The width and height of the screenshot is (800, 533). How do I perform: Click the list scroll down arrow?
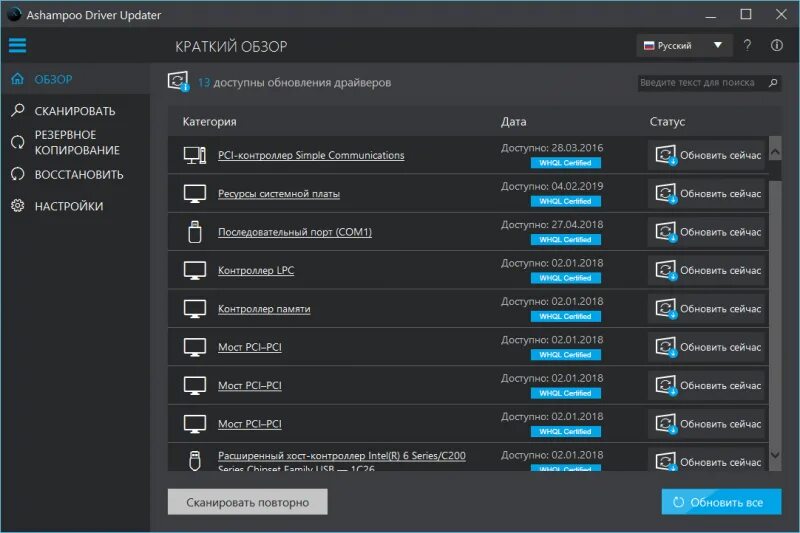click(x=775, y=455)
